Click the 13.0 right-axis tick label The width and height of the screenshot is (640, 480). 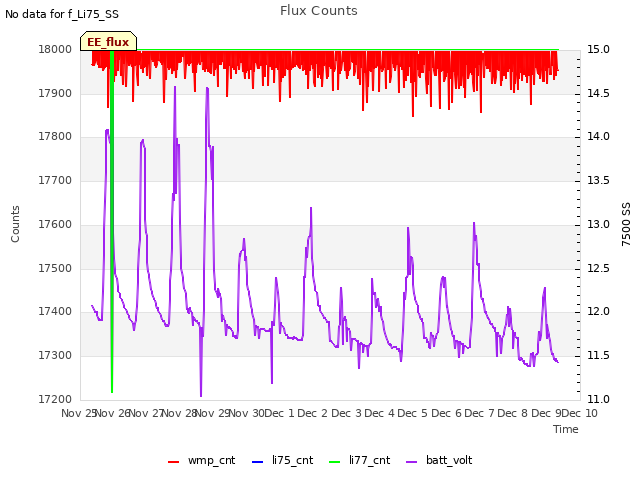click(598, 224)
